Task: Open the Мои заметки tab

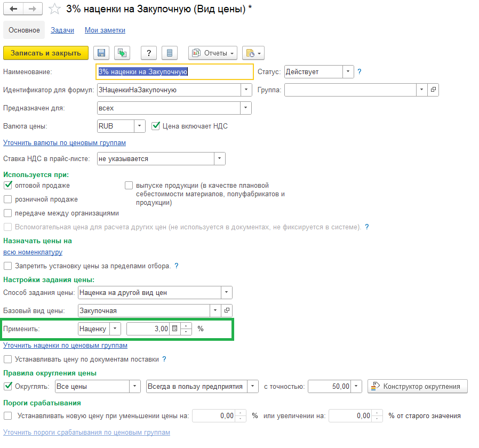Action: [105, 30]
